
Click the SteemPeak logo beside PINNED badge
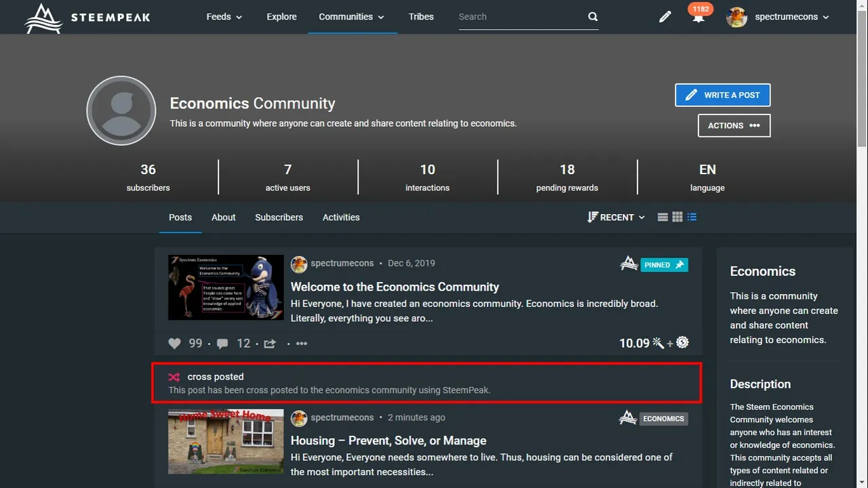click(629, 264)
